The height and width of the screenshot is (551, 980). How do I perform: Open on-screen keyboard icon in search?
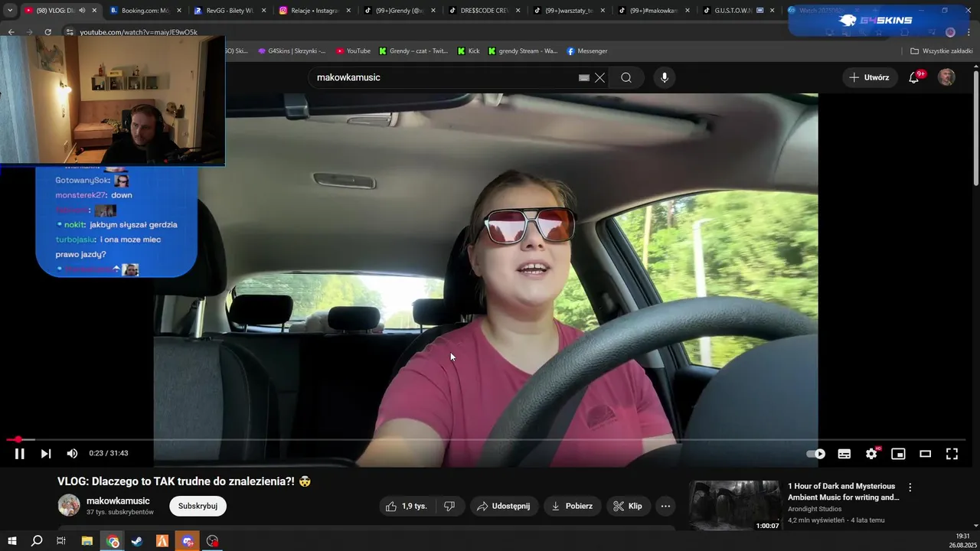pos(584,77)
